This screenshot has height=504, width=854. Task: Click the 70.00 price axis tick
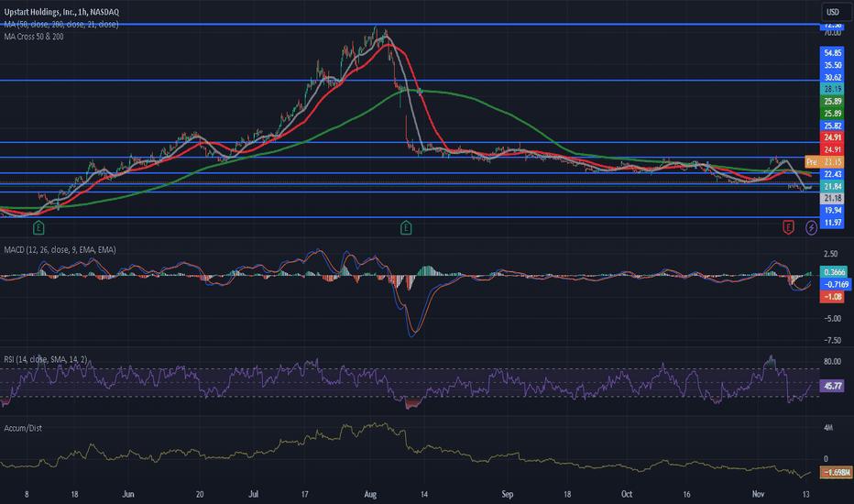pyautogui.click(x=832, y=33)
